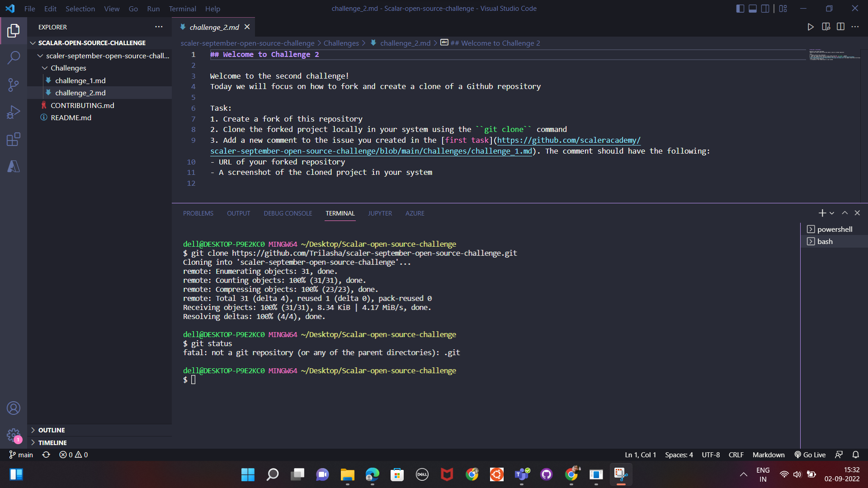This screenshot has width=868, height=488.
Task: Switch to JUPYTER panel tab
Action: 380,213
